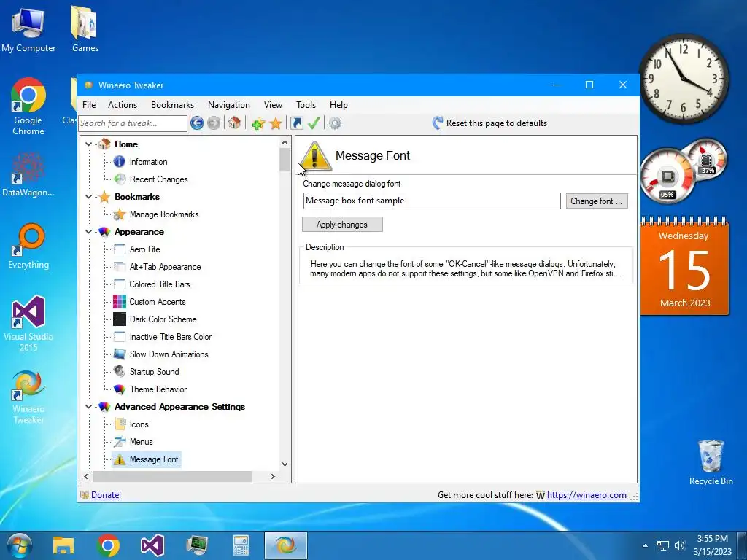Viewport: 747px width, 560px height.
Task: Open Inactive Title Bars Color tweak
Action: (171, 337)
